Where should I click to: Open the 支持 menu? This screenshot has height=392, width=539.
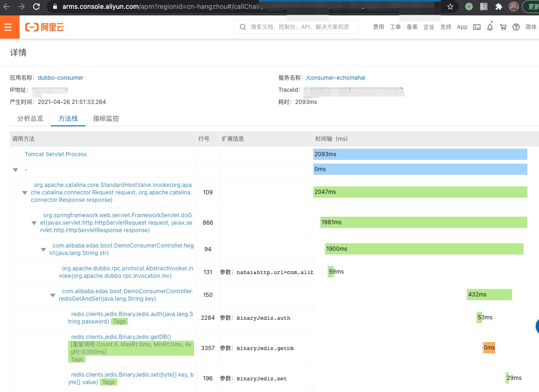[x=446, y=27]
